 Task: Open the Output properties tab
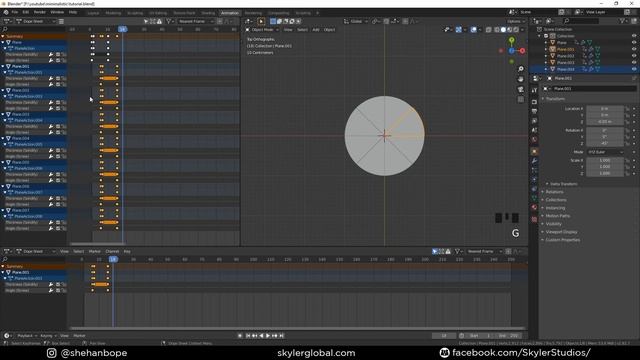point(534,111)
